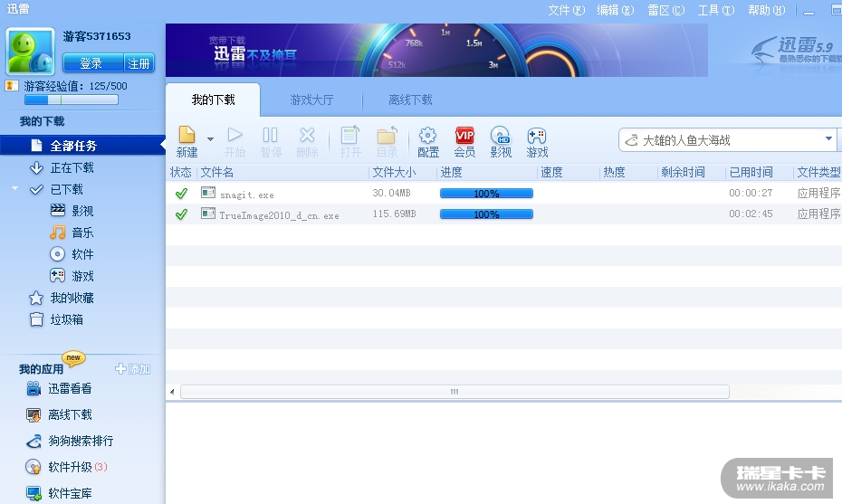Sort by 进度 column header
The height and width of the screenshot is (504, 842).
point(451,172)
